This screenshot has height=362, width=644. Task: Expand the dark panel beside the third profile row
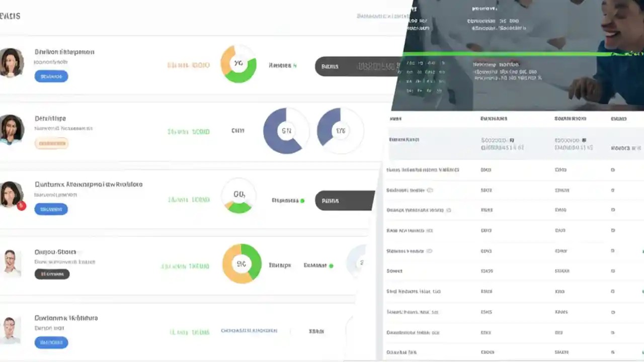point(347,200)
